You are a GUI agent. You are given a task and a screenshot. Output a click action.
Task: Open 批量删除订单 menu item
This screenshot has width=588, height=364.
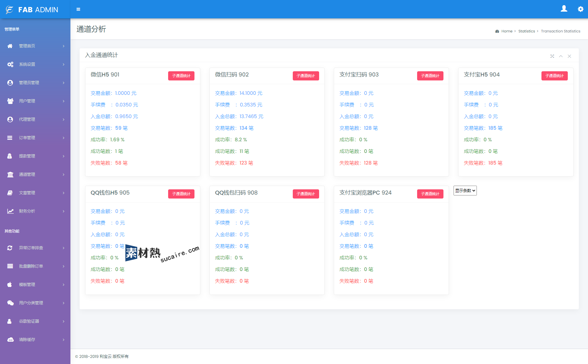(x=35, y=266)
